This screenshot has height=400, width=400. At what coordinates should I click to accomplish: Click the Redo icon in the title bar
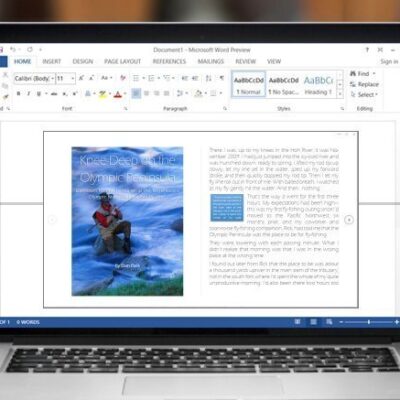(x=30, y=50)
